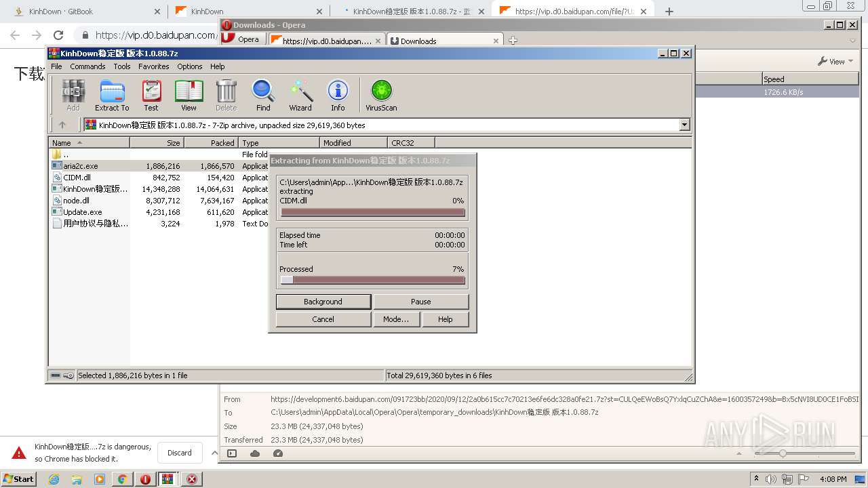The height and width of the screenshot is (488, 868).
Task: Toggle Opera panel icon in status bar
Action: tap(232, 453)
